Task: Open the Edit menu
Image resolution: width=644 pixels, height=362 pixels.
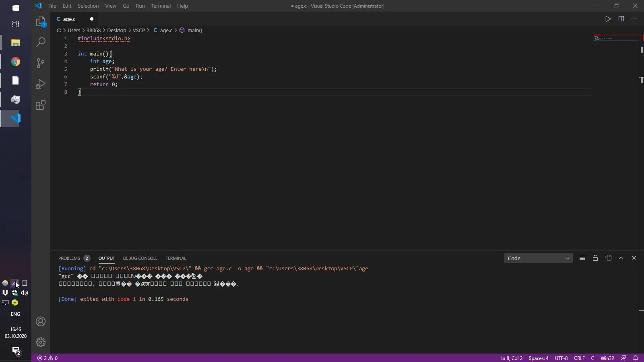Action: pos(67,6)
